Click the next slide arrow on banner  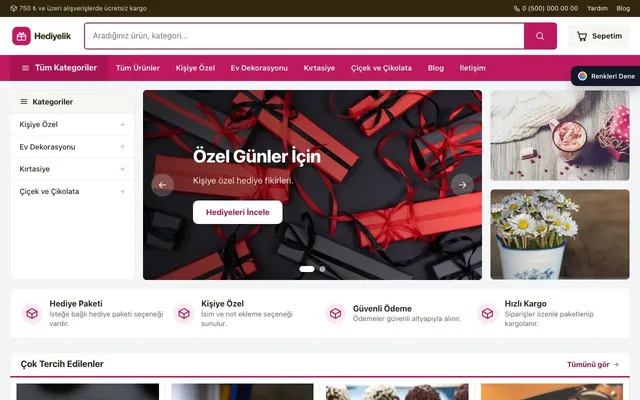click(462, 185)
